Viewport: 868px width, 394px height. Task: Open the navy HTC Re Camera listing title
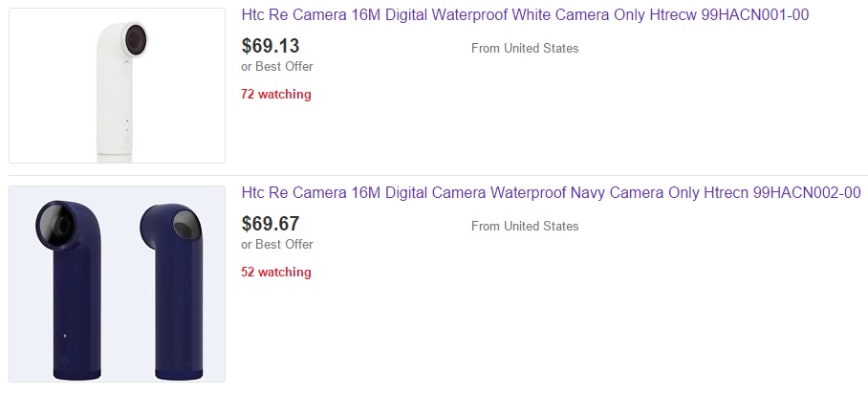(x=551, y=193)
